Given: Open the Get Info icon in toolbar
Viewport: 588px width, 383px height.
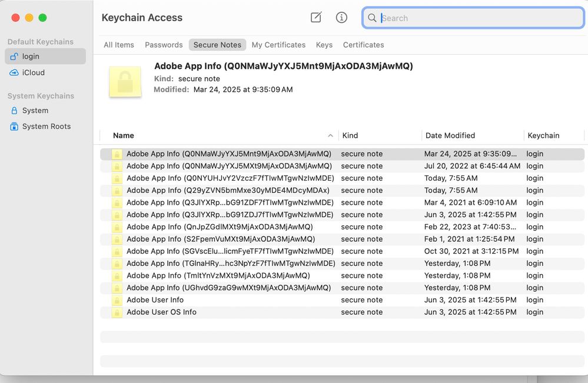Looking at the screenshot, I should coord(341,17).
